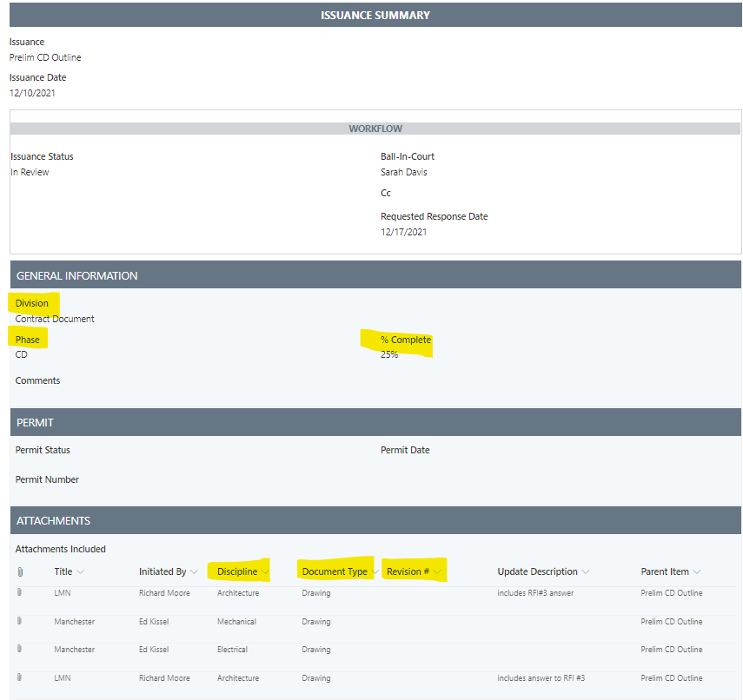The image size is (743, 700).
Task: Open the Revision # column dropdown
Action: tap(437, 571)
